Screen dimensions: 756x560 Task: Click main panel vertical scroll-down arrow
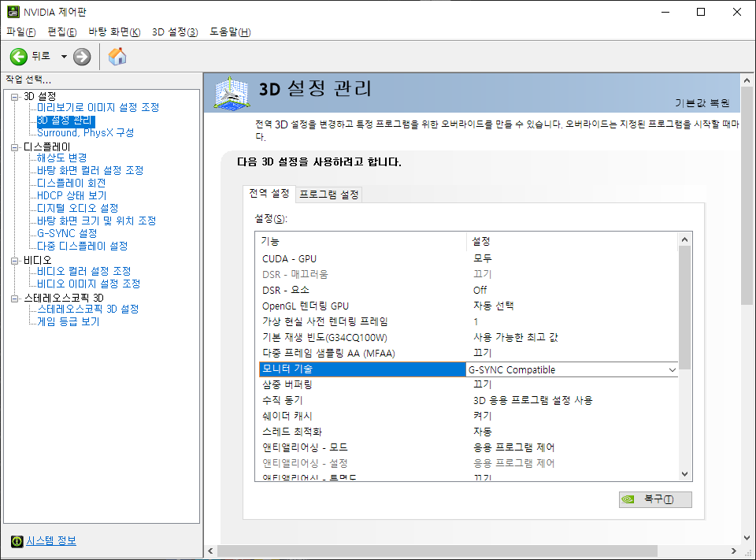point(747,537)
